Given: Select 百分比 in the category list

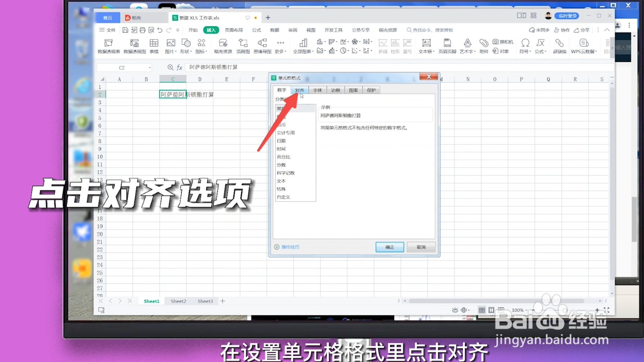Looking at the screenshot, I should (295, 157).
